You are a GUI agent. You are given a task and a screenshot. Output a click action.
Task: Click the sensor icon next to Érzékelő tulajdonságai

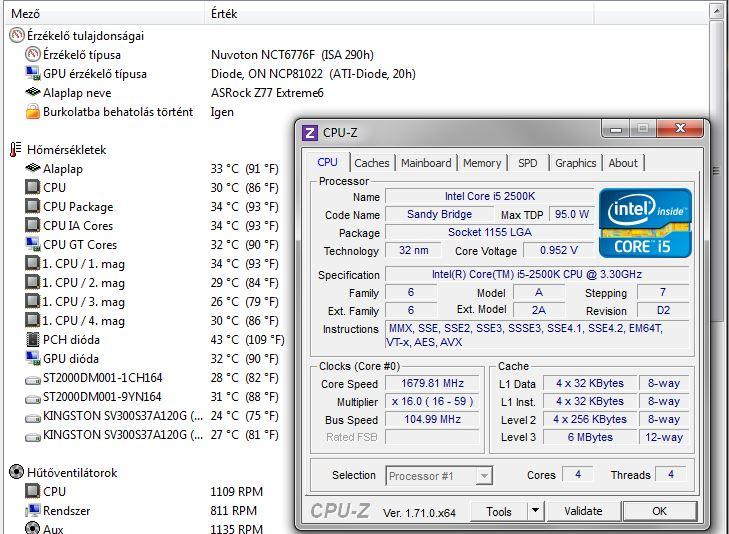tap(17, 35)
